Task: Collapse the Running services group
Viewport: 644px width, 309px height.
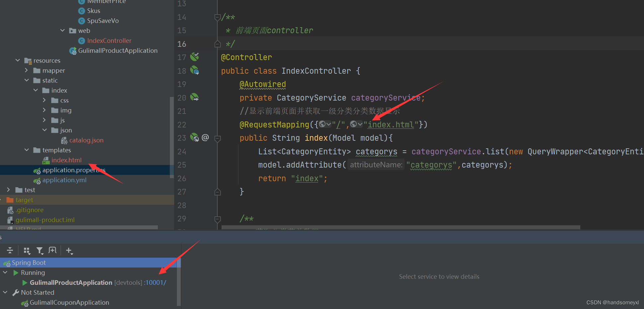Action: (x=5, y=272)
